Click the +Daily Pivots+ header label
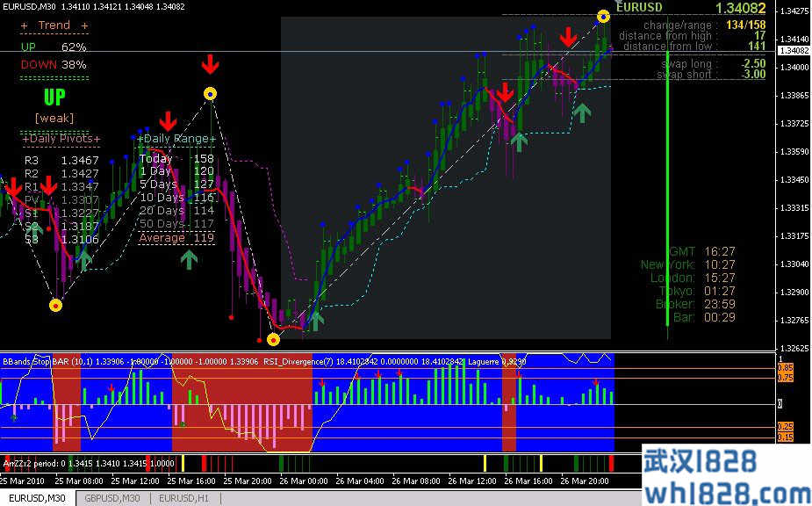The height and width of the screenshot is (506, 812). [61, 139]
